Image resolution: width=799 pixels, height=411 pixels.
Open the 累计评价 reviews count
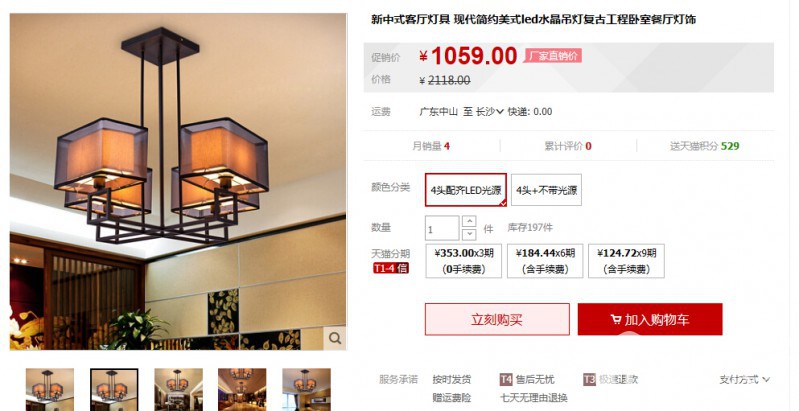click(568, 146)
